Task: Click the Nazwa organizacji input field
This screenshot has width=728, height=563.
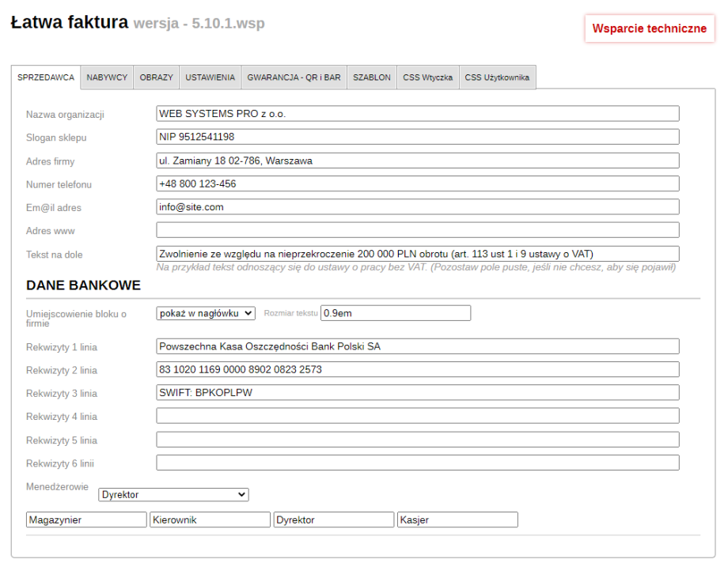Action: pos(417,114)
